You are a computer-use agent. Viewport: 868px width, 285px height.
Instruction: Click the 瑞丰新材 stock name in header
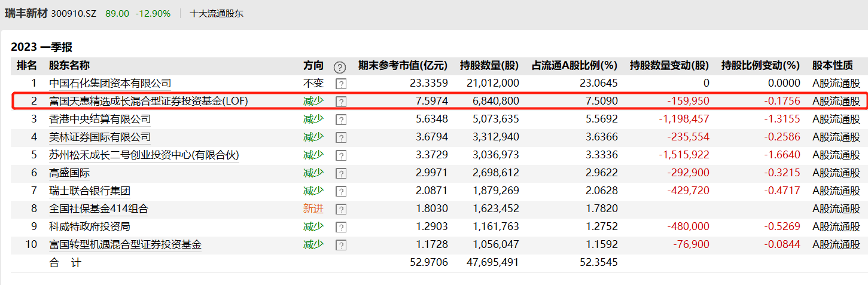26,13
